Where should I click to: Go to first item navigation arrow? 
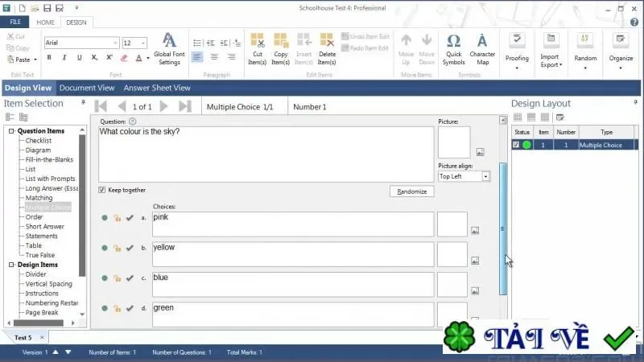(101, 106)
